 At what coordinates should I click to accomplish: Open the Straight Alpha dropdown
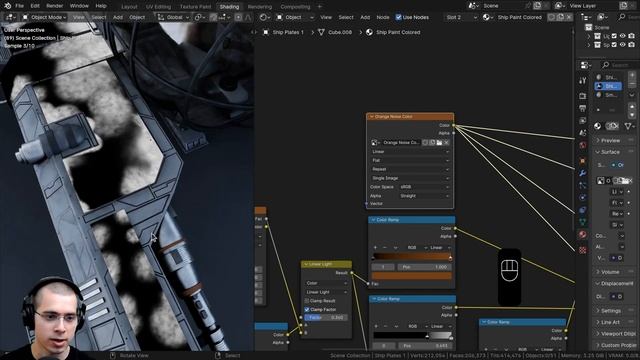(424, 196)
